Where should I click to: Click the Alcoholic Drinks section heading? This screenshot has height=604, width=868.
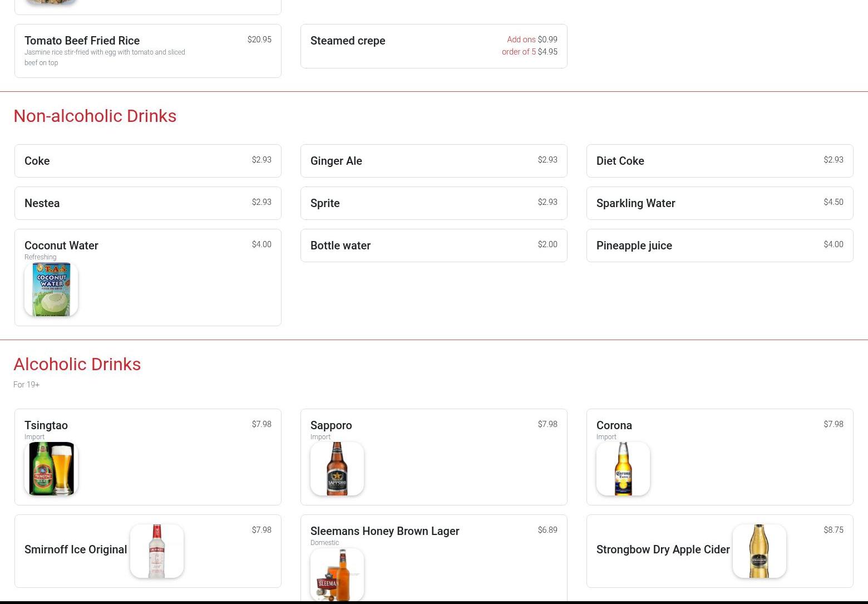point(77,364)
